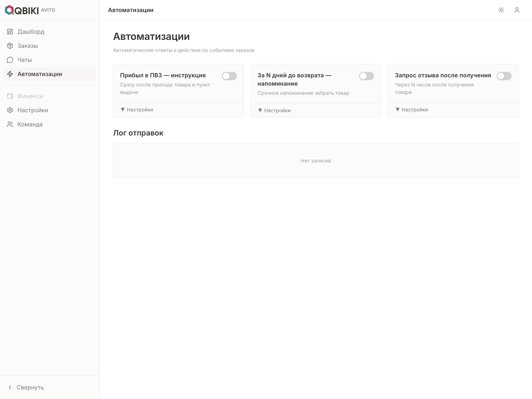Click the Automations lightning bolt icon
Viewport: 532px width, 399px height.
coord(10,74)
